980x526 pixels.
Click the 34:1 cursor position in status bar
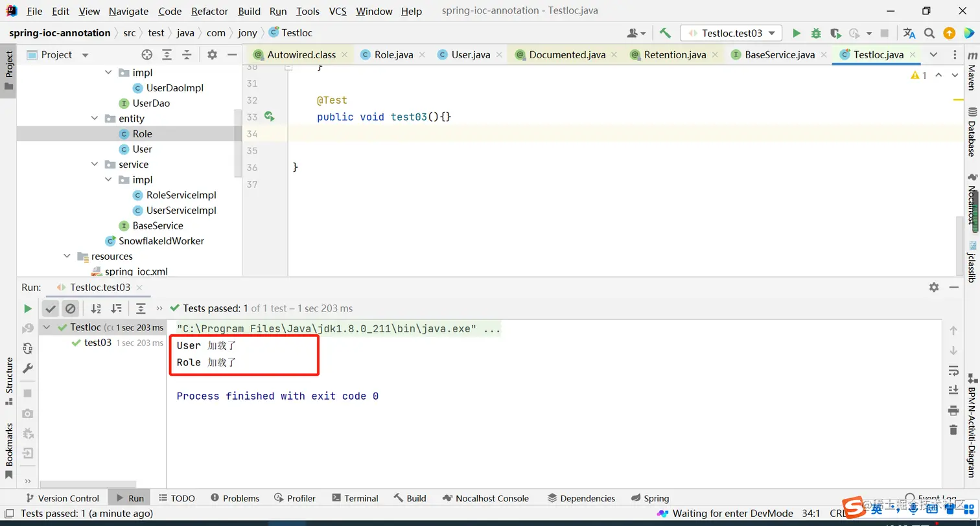tap(811, 513)
